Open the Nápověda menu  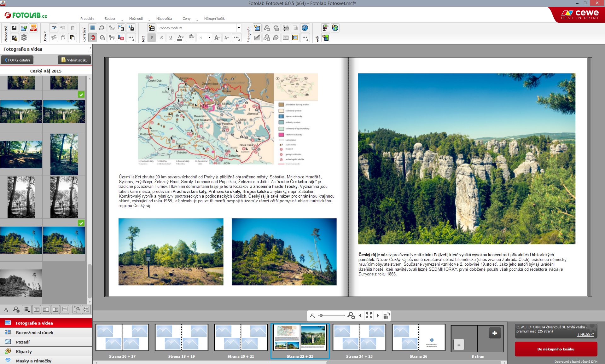click(164, 19)
